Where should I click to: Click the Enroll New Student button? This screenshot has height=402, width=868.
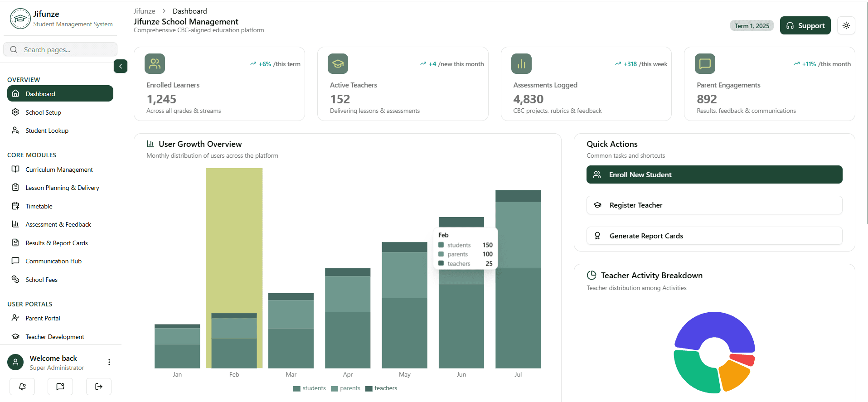pos(714,174)
